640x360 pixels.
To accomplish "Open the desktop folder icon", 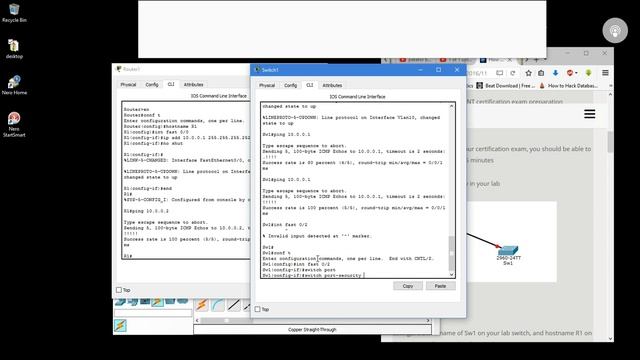I will (14, 49).
